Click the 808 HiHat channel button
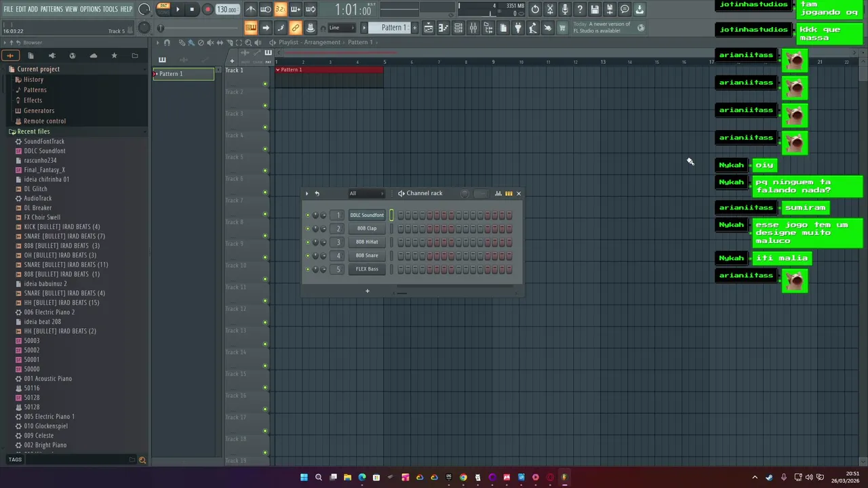Image resolution: width=868 pixels, height=488 pixels. point(367,242)
